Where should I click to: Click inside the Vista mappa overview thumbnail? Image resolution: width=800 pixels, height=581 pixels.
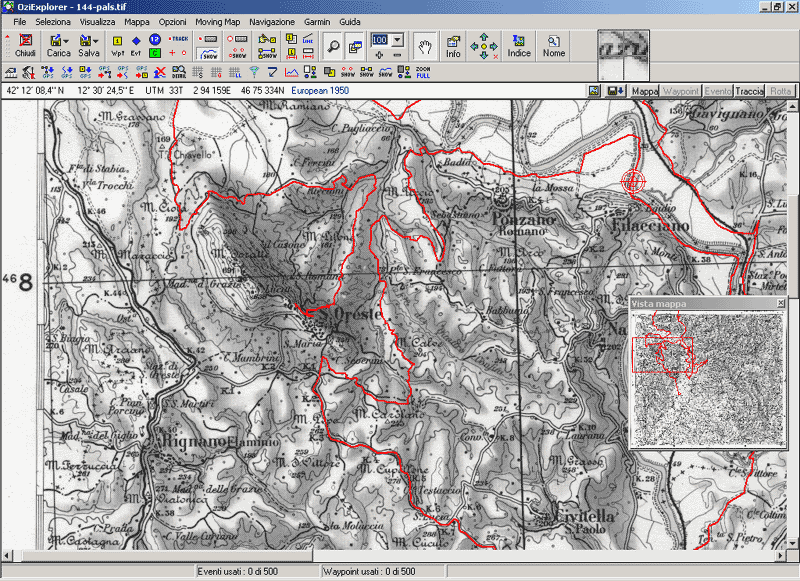[707, 378]
